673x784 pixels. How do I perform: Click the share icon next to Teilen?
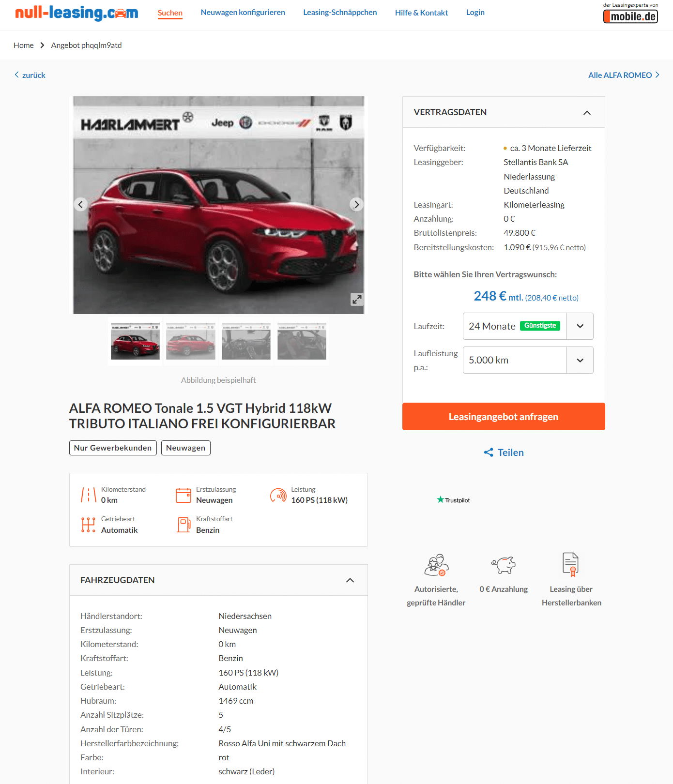[x=489, y=452]
